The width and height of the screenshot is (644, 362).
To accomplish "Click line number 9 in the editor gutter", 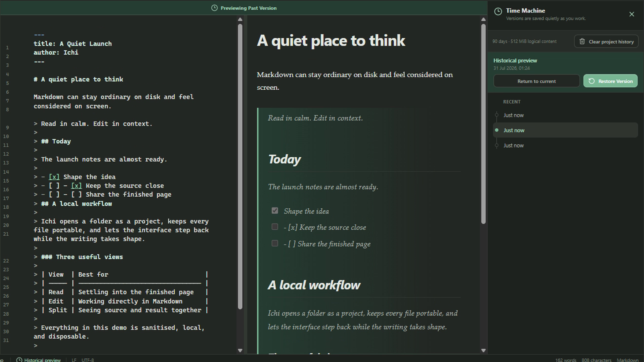I will click(x=7, y=128).
